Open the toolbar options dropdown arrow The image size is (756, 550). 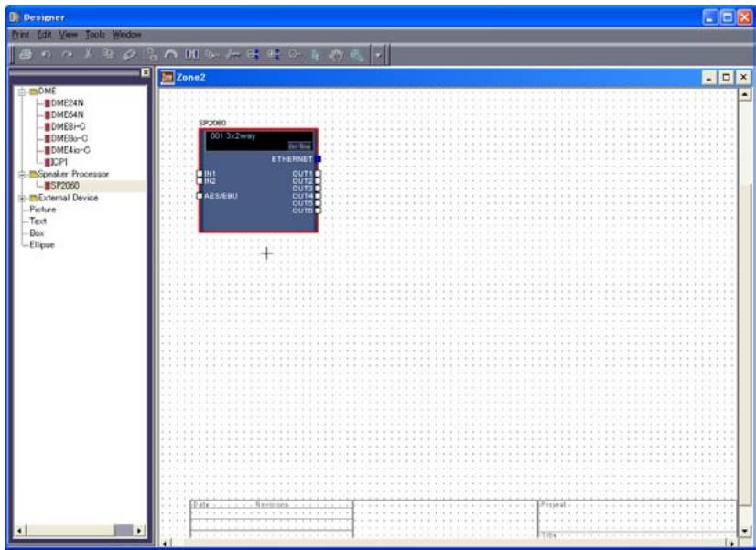point(378,55)
